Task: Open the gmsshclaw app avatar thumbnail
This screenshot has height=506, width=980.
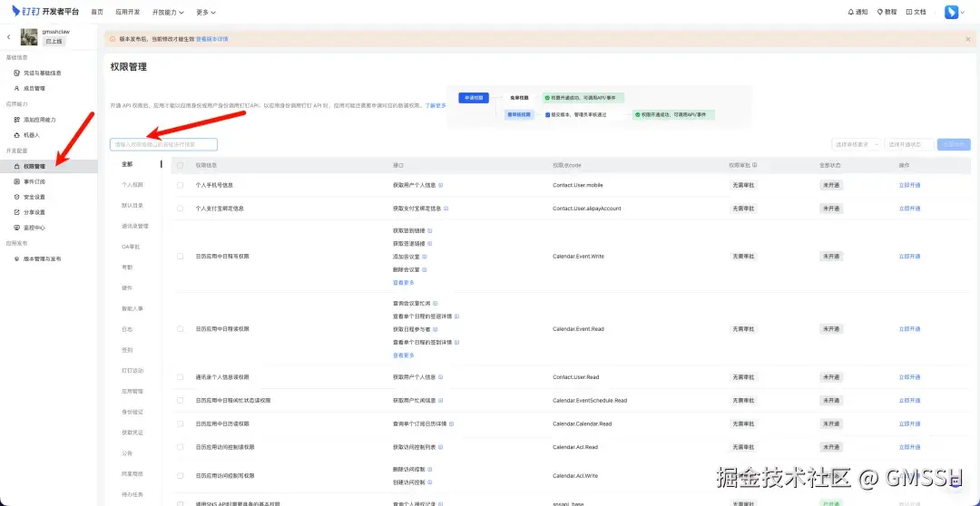Action: coord(29,37)
